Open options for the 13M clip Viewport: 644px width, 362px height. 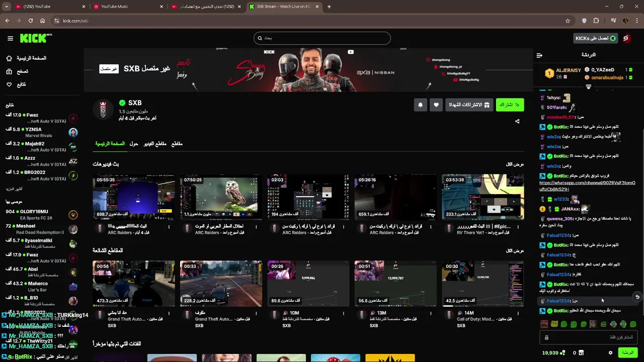[x=431, y=313]
